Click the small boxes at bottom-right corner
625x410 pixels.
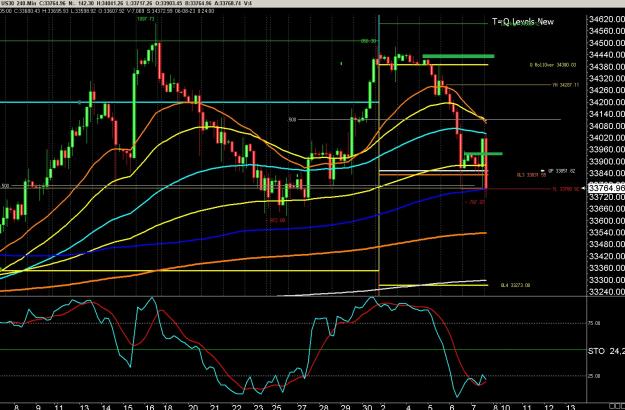tap(615, 407)
